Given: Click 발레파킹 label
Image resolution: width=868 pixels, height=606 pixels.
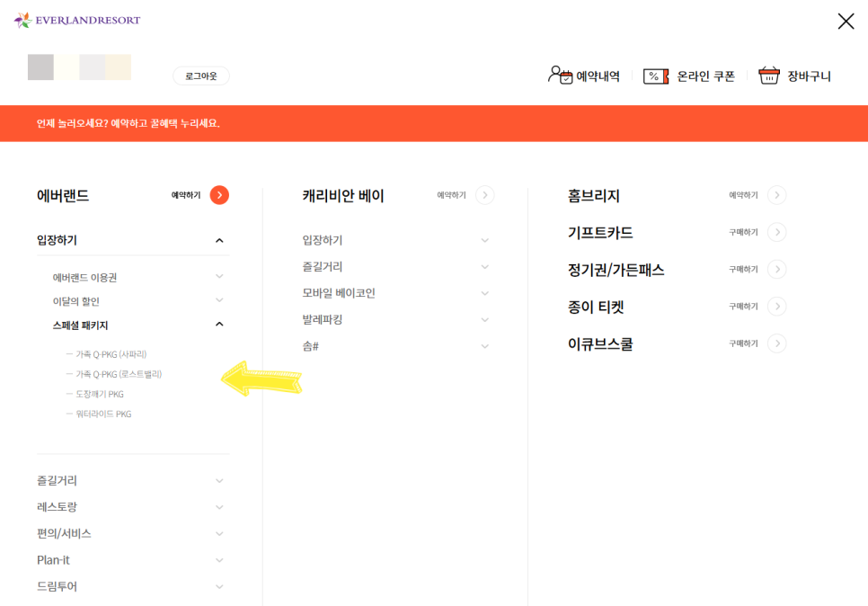Looking at the screenshot, I should (323, 319).
